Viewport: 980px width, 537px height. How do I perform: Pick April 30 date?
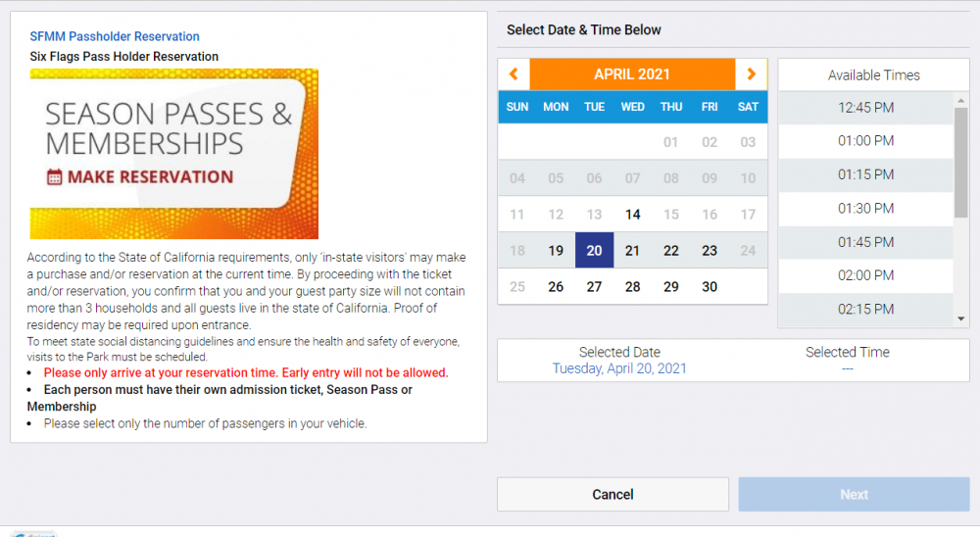pyautogui.click(x=710, y=287)
